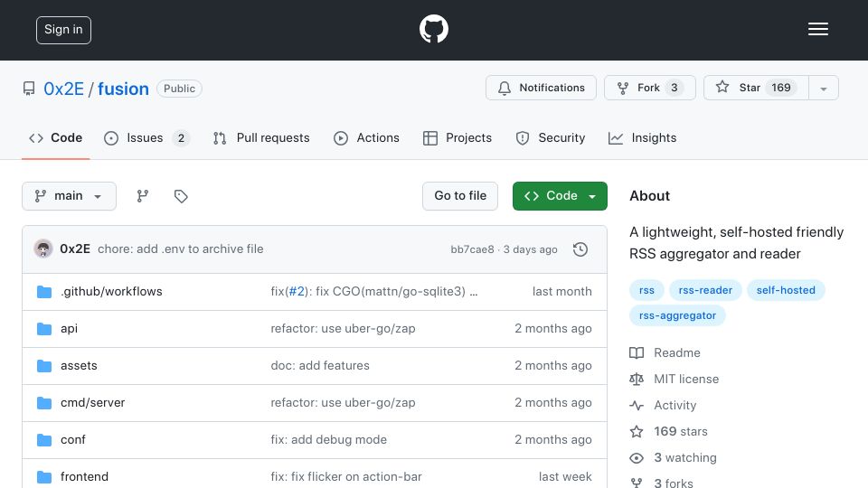View branches via the branch icon

pyautogui.click(x=142, y=196)
